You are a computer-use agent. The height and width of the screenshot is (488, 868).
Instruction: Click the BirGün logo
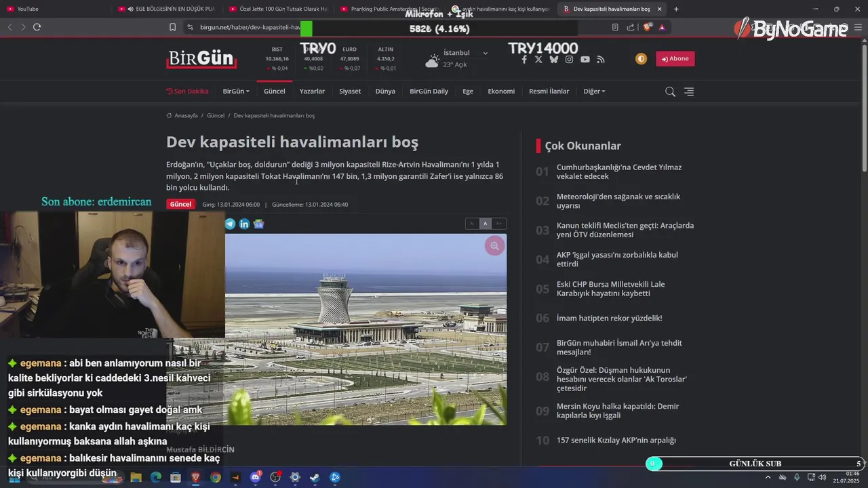201,59
